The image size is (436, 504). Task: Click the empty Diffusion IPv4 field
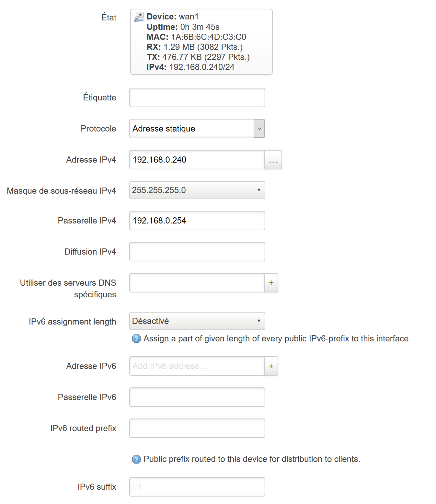coord(197,251)
